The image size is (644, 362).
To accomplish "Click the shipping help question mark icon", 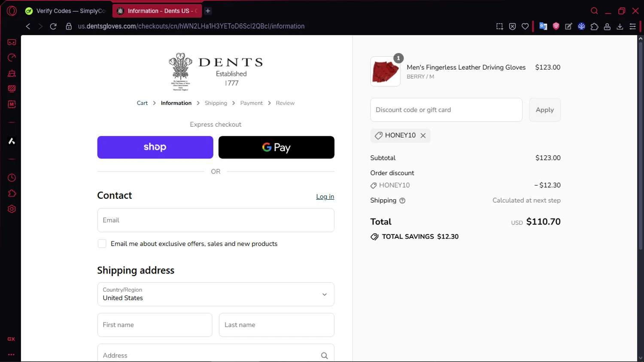I will (402, 201).
